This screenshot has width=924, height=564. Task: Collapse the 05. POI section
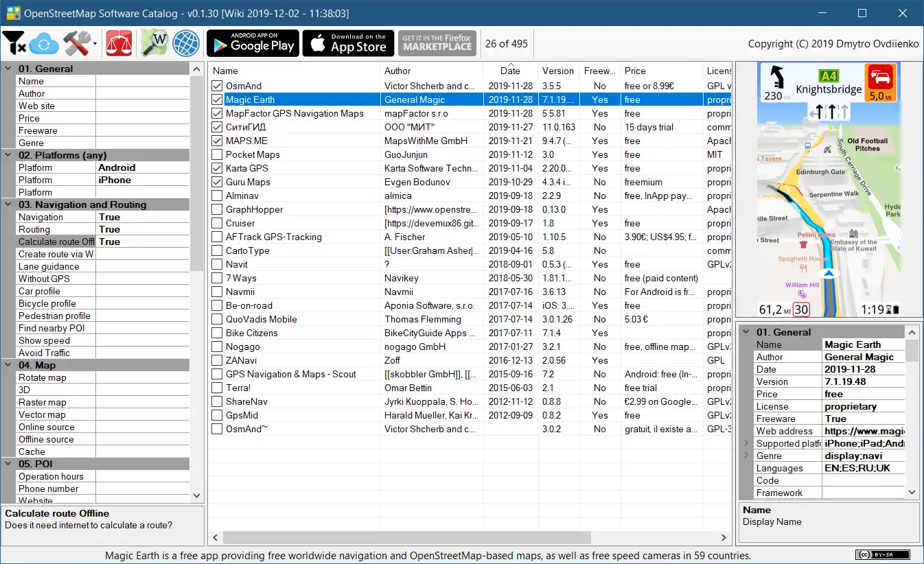pyautogui.click(x=8, y=464)
